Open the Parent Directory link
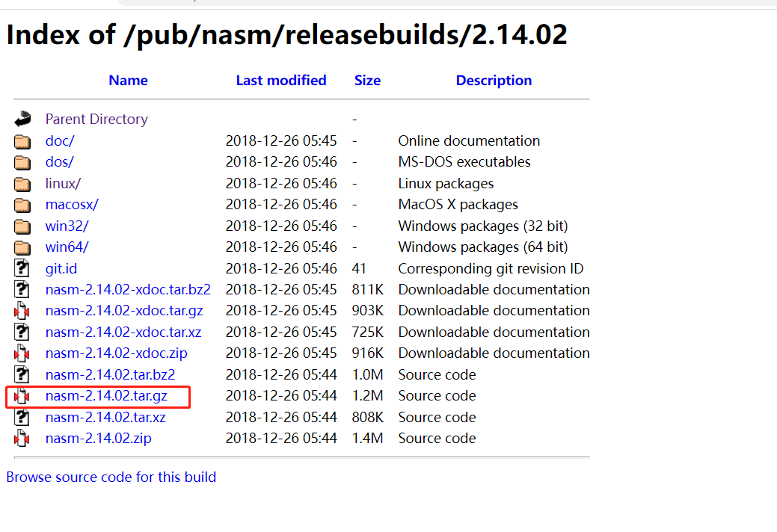The height and width of the screenshot is (532, 777). tap(96, 120)
